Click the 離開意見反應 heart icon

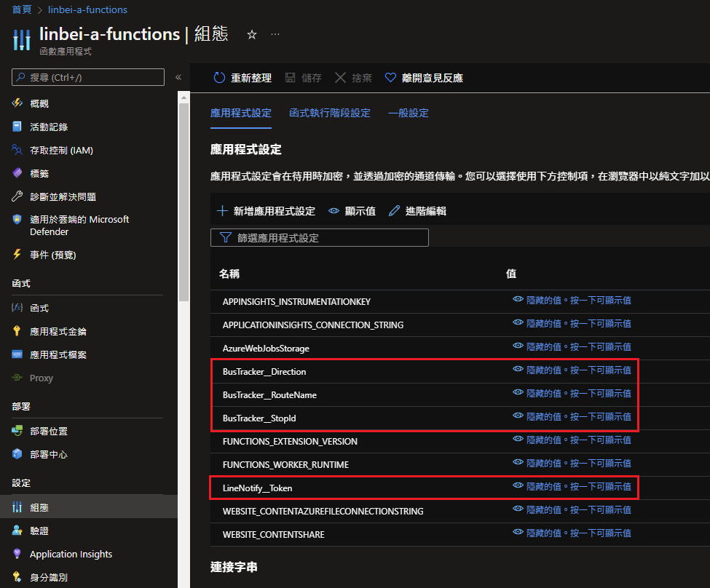[390, 78]
